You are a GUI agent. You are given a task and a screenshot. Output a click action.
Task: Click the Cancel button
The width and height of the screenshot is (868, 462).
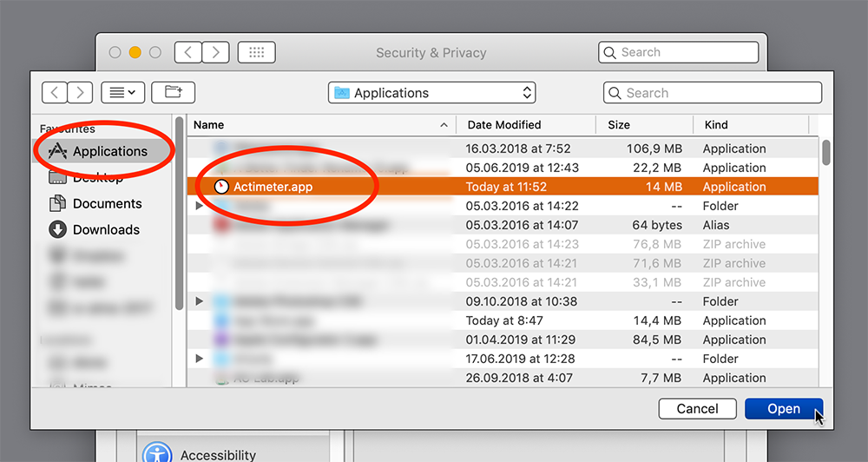click(697, 408)
